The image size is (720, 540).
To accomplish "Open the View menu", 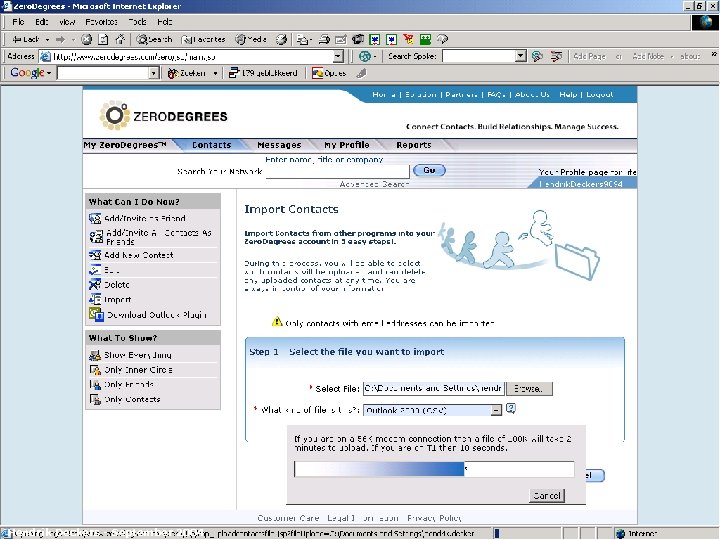I will 67,22.
